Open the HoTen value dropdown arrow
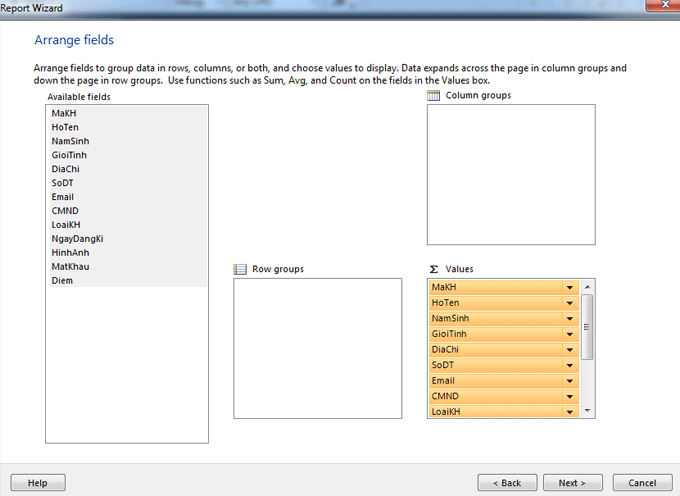The height and width of the screenshot is (496, 680). coord(569,303)
